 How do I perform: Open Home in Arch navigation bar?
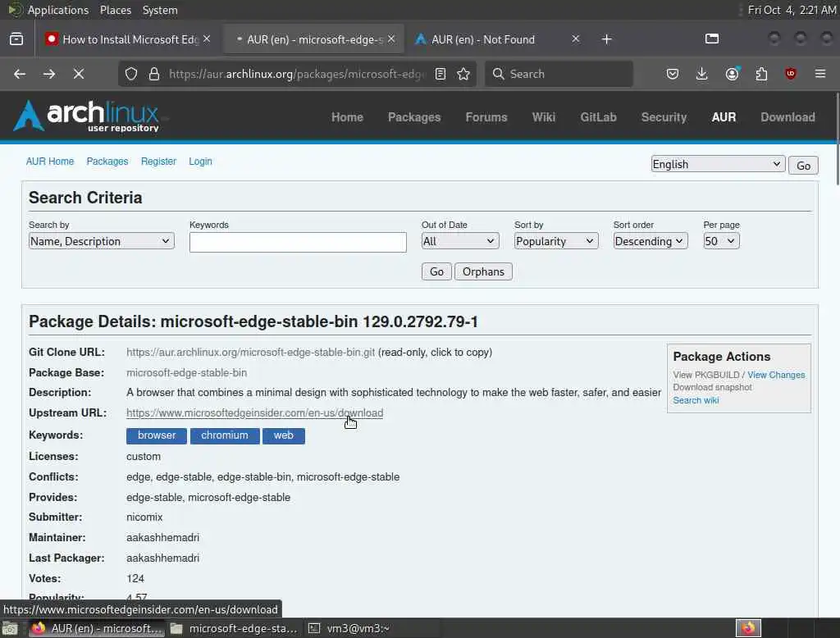click(x=347, y=117)
